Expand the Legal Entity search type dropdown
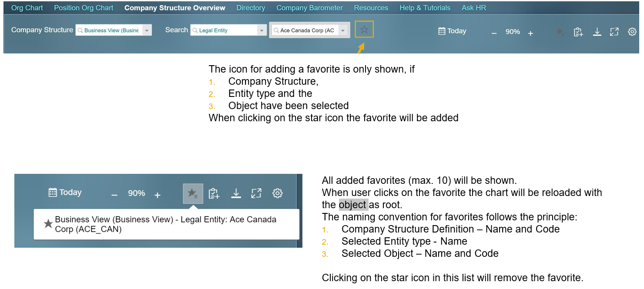 tap(262, 30)
